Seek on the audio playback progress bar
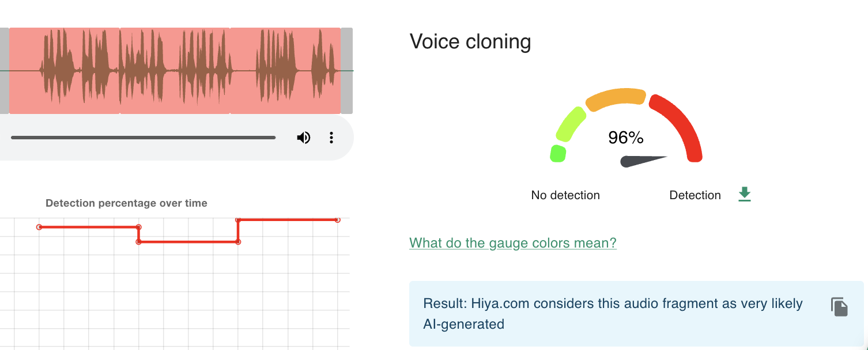The image size is (868, 350). pyautogui.click(x=143, y=138)
